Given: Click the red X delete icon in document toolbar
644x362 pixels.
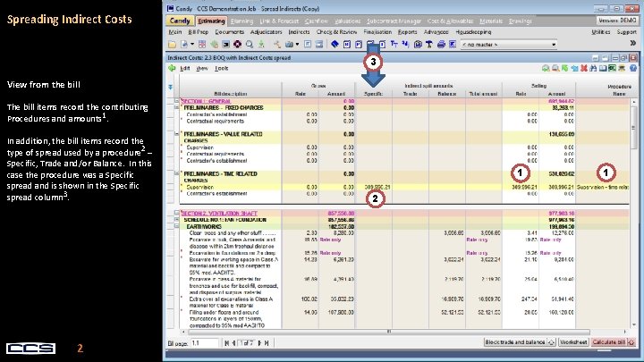Looking at the screenshot, I should (584, 68).
